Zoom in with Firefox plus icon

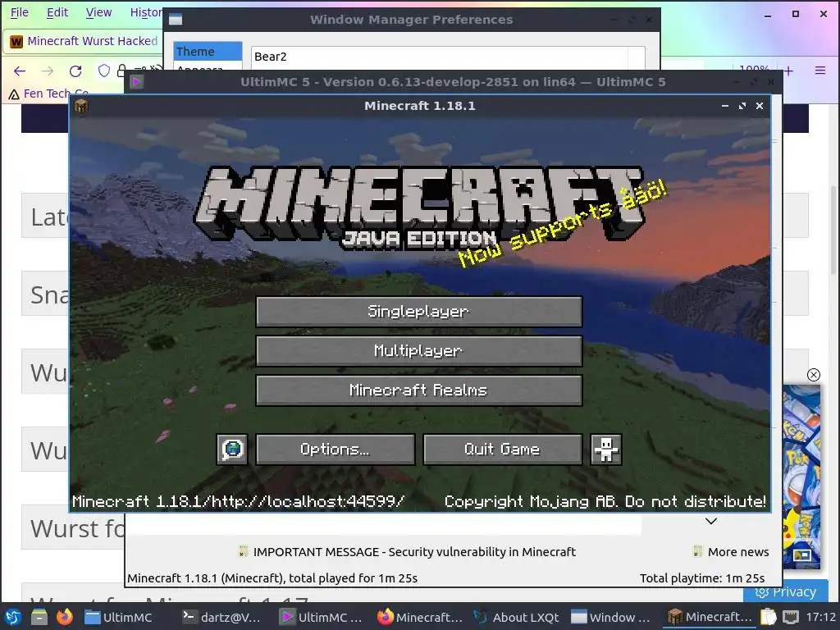click(x=788, y=71)
